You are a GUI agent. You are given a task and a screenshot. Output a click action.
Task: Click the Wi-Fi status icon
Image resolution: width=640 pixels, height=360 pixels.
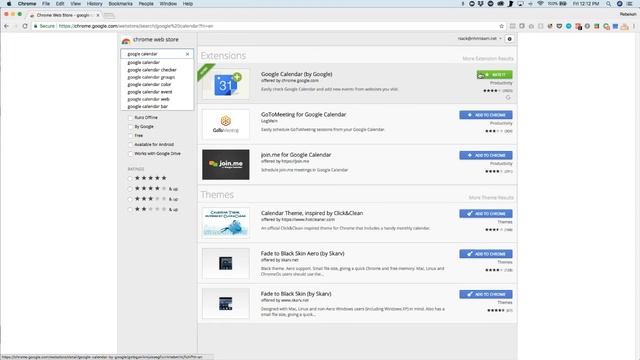tap(540, 4)
